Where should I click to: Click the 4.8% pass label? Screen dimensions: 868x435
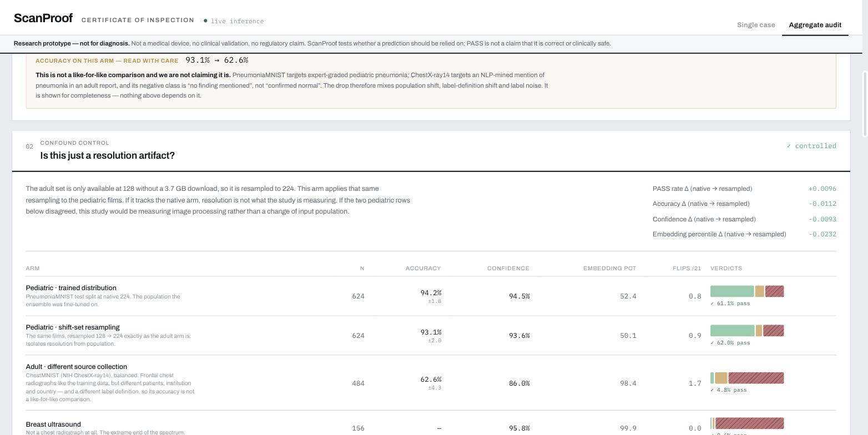point(728,390)
